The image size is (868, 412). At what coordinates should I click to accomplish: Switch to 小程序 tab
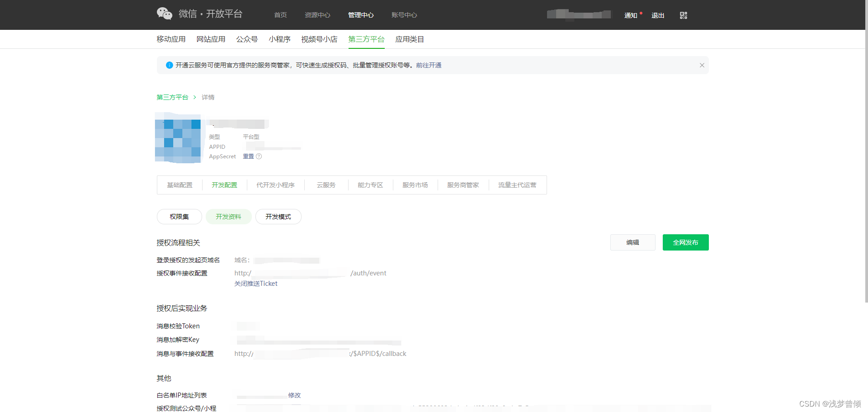pyautogui.click(x=279, y=39)
